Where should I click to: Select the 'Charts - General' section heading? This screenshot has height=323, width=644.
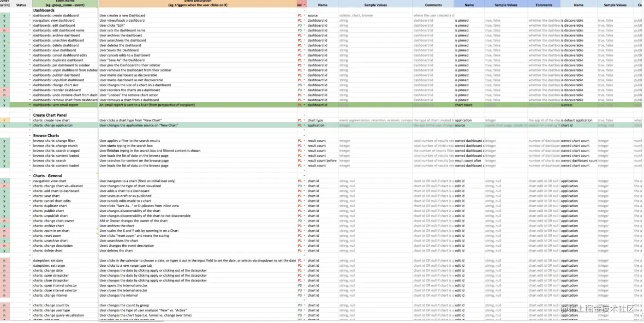click(65, 176)
